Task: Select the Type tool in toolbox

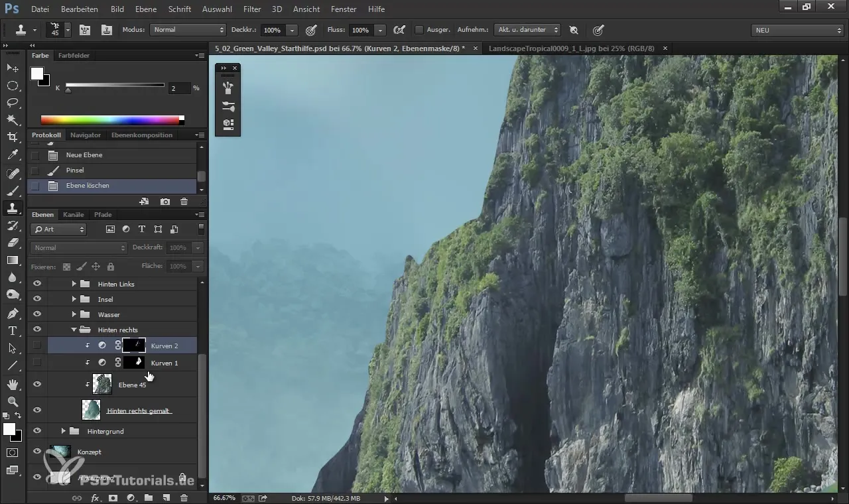Action: point(12,330)
